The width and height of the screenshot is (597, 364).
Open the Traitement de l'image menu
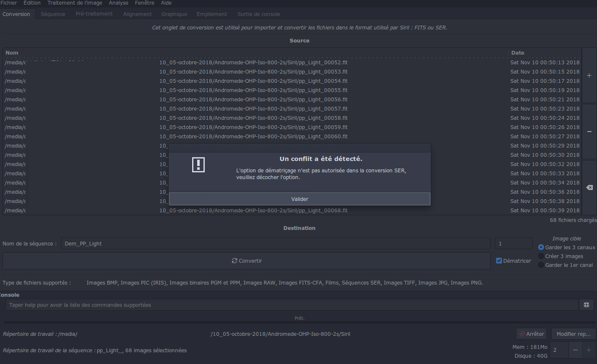pos(75,3)
